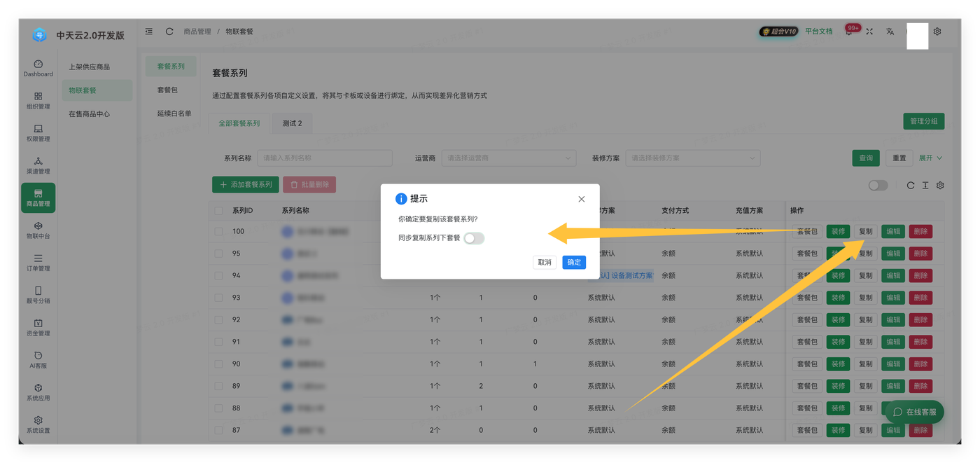
Task: Click the 超会V10 membership badge
Action: 779,32
